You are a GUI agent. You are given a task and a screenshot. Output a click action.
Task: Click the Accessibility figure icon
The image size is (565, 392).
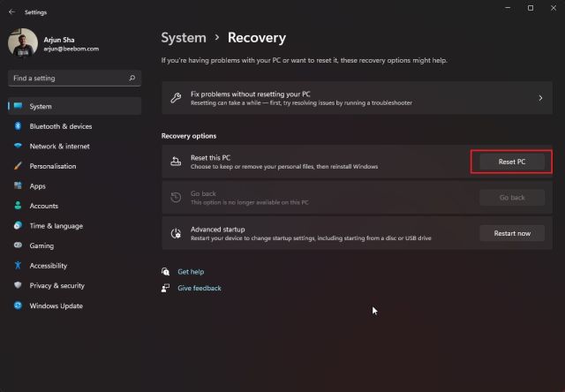pyautogui.click(x=18, y=266)
